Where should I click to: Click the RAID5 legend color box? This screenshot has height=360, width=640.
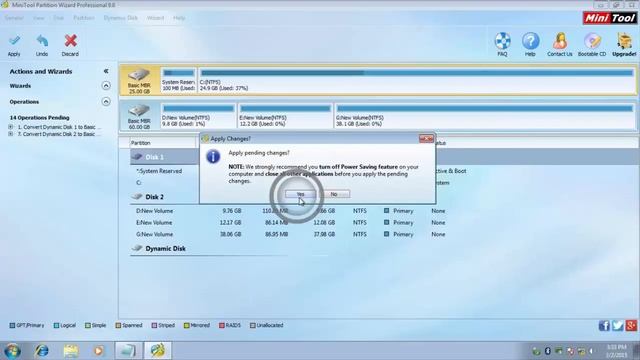222,325
